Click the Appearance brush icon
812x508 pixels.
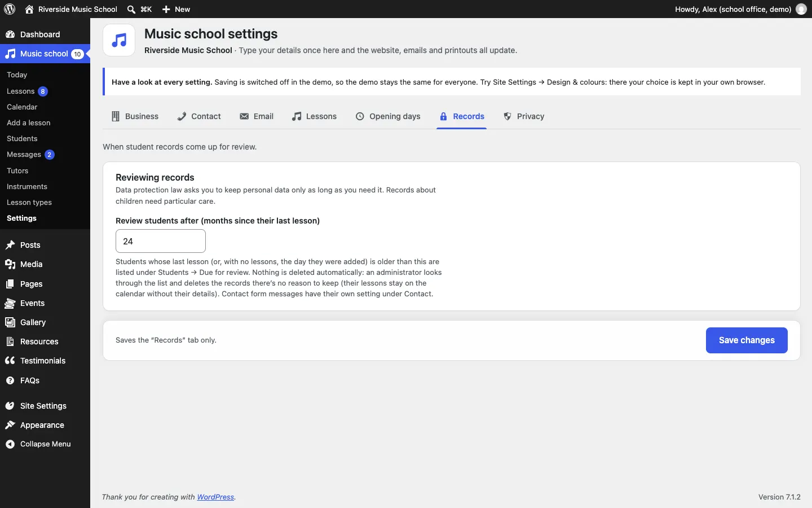(10, 425)
